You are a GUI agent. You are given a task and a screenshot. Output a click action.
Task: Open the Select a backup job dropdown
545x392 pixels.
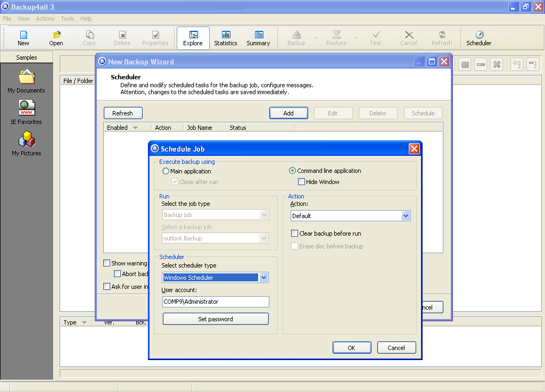(264, 238)
